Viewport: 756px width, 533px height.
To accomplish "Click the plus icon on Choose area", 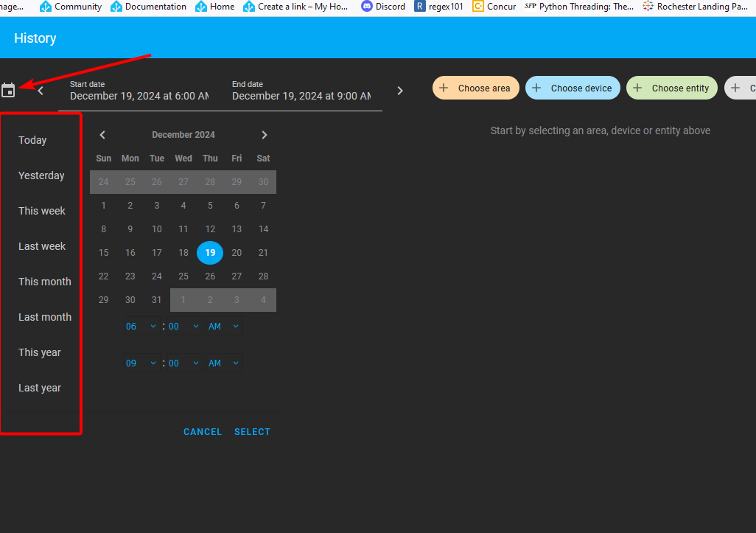I will (x=445, y=87).
